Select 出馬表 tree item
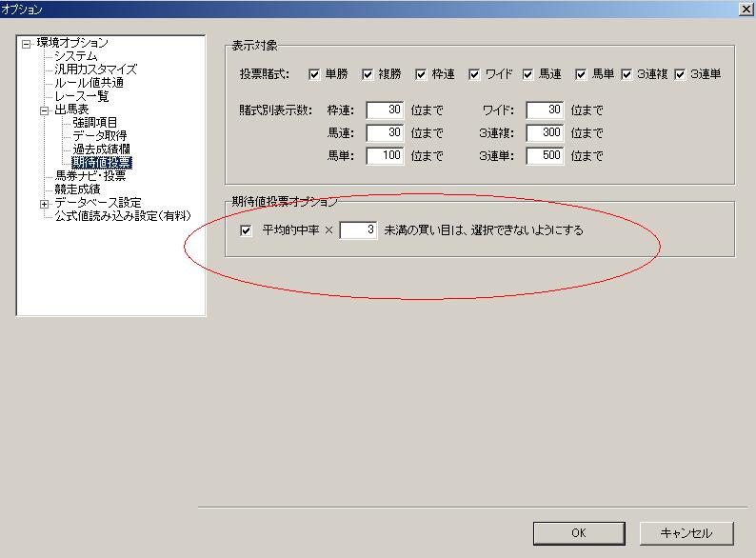Viewport: 756px width, 558px height. click(71, 110)
